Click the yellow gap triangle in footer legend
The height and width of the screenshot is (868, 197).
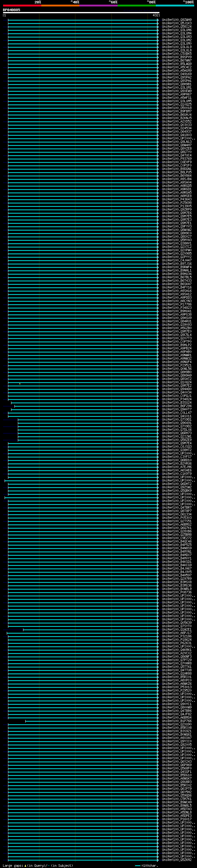click(x=26, y=865)
